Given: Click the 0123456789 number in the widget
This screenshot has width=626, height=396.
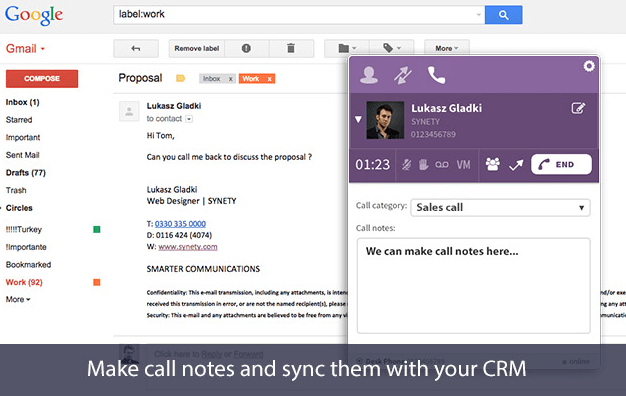Looking at the screenshot, I should 433,135.
